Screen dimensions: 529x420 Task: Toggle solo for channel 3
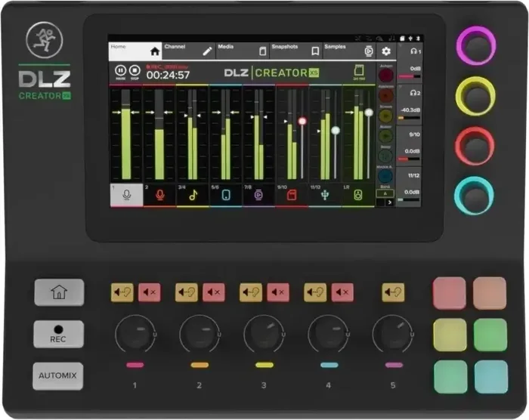pos(251,292)
